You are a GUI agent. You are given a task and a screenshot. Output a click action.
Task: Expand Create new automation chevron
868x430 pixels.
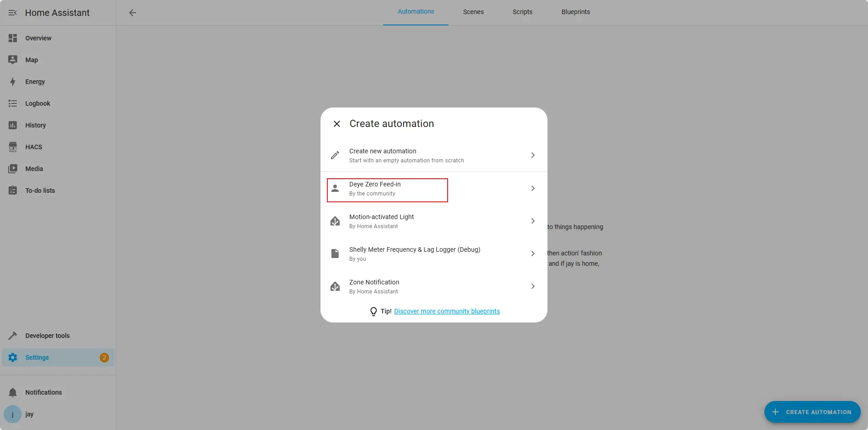[x=533, y=155]
